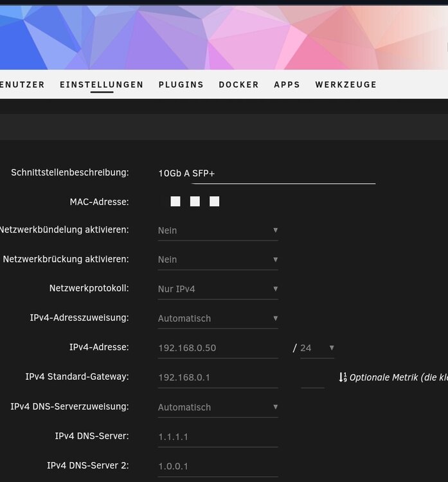This screenshot has height=482, width=448.
Task: Select the Benutzer tab
Action: click(x=22, y=85)
